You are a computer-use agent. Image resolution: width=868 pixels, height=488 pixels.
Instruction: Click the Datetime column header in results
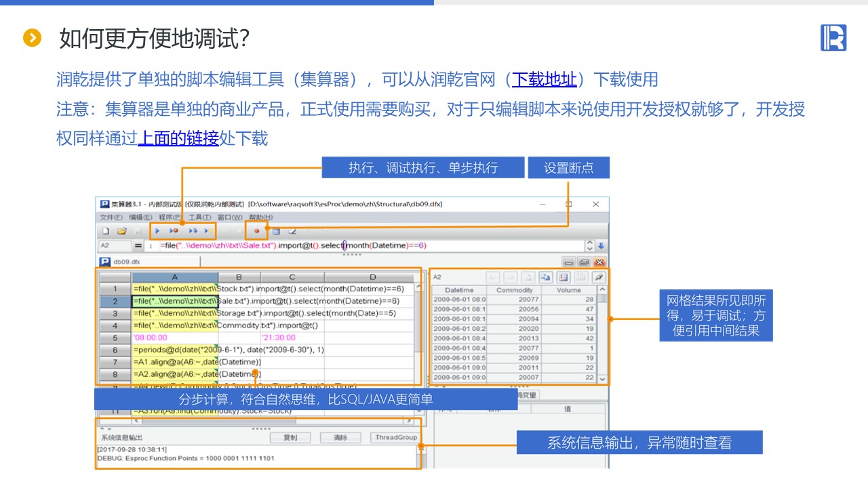click(x=459, y=290)
